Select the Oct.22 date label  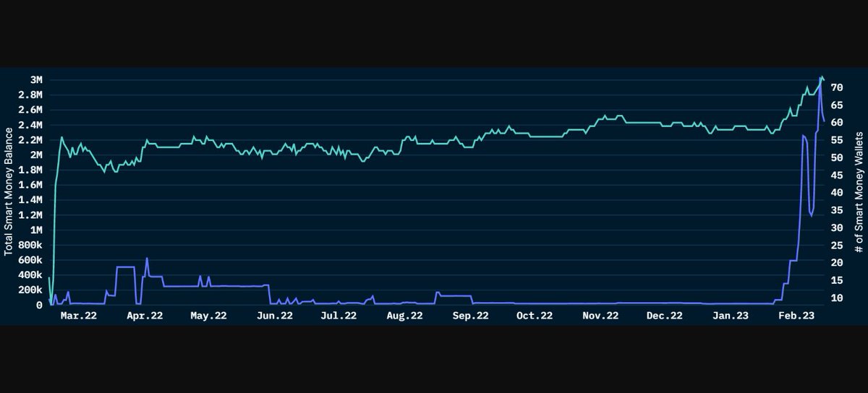(x=535, y=316)
